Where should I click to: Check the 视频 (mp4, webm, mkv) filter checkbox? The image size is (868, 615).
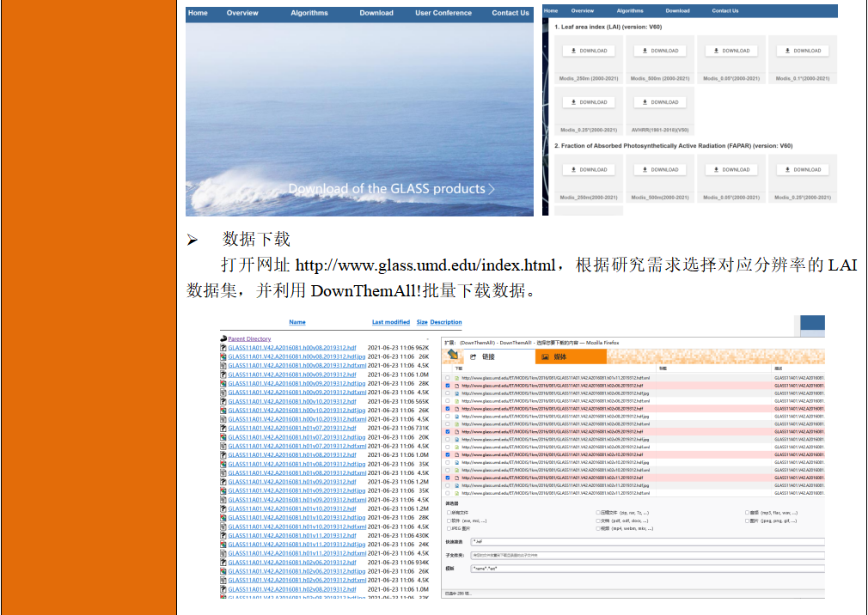point(597,527)
